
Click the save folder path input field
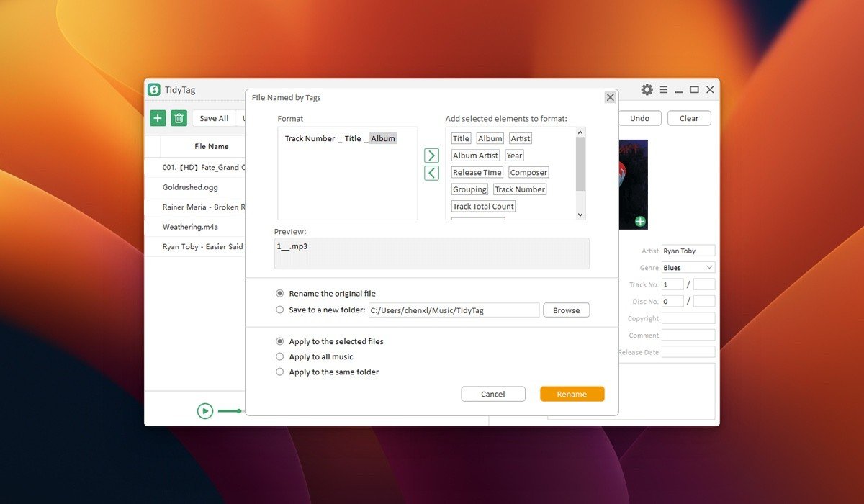point(454,310)
